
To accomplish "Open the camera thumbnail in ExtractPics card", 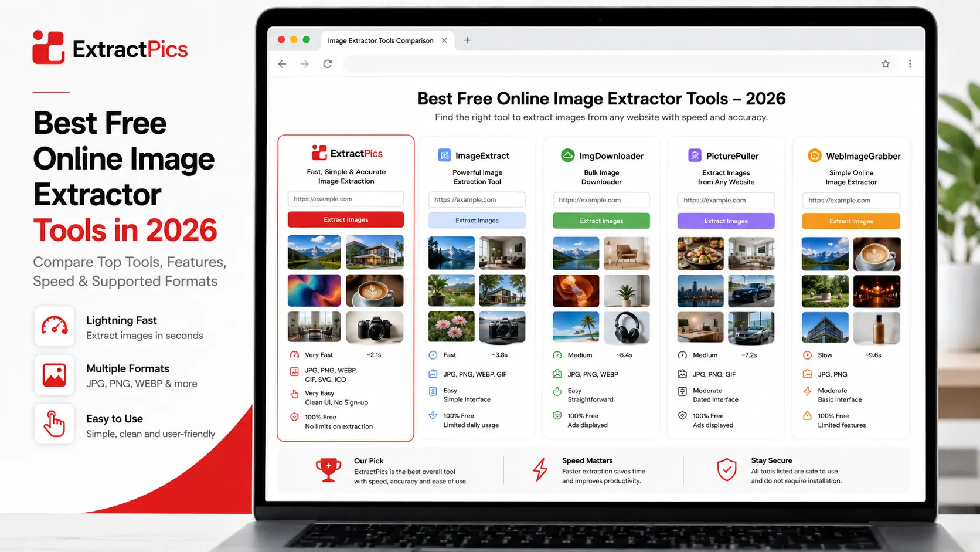I will click(x=375, y=327).
